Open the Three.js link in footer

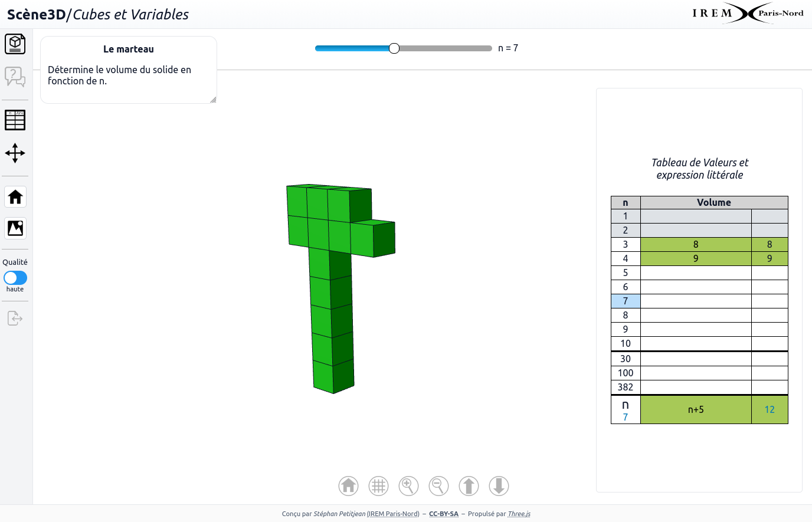pyautogui.click(x=519, y=514)
